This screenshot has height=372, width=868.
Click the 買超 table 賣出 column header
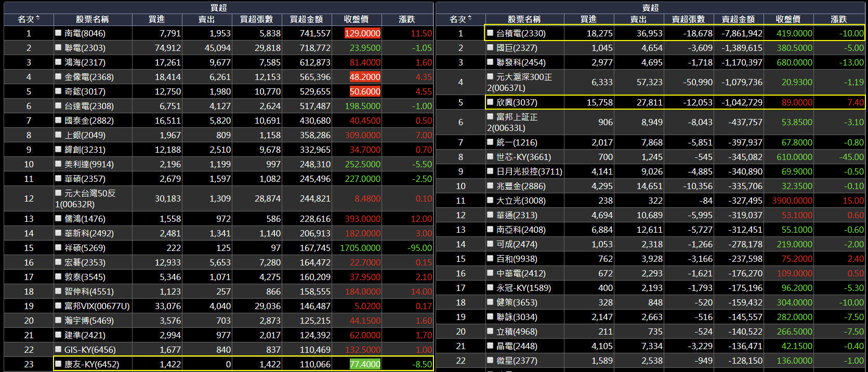207,19
